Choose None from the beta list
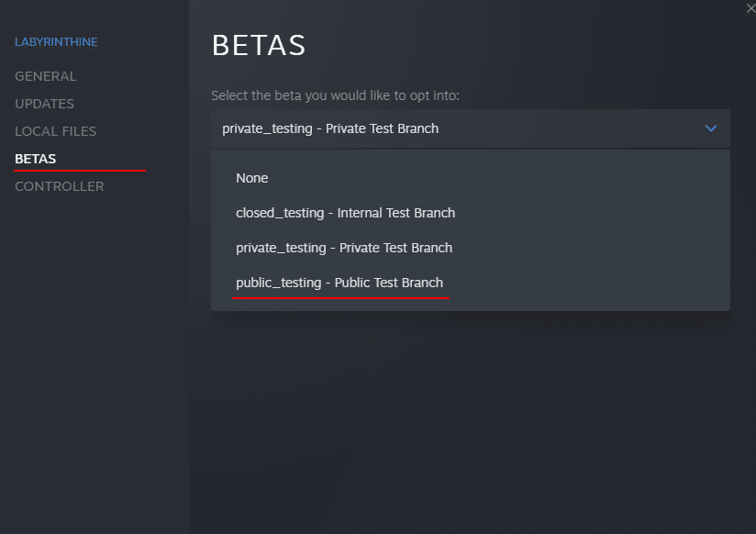Image resolution: width=756 pixels, height=534 pixels. click(470, 178)
